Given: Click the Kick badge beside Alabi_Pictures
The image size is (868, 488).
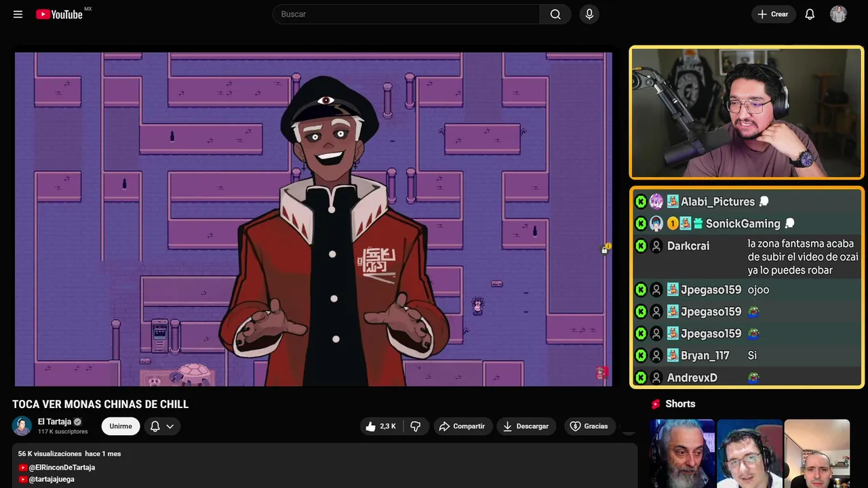Looking at the screenshot, I should [641, 202].
